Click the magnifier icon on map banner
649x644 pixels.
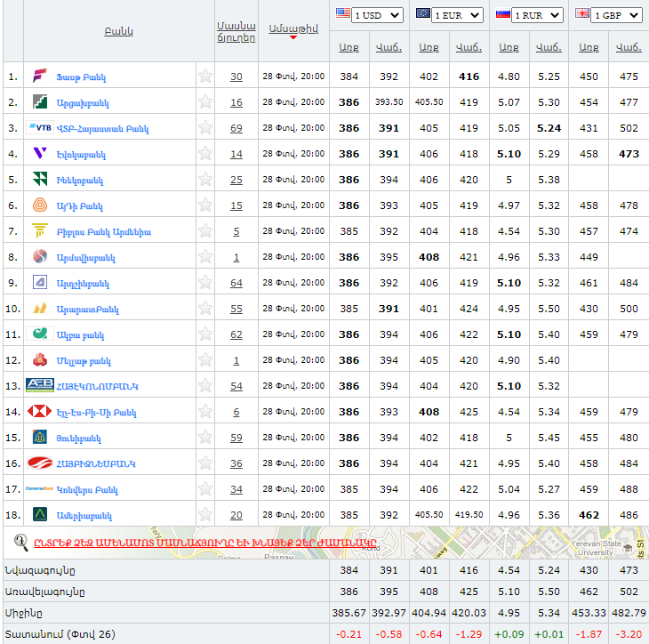(20, 542)
